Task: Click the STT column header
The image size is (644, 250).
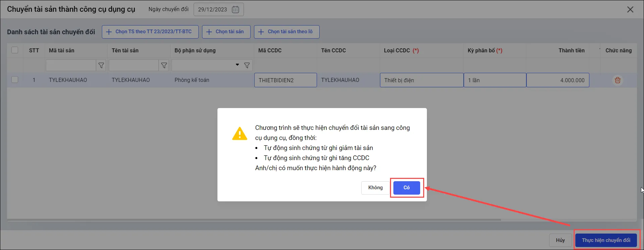Action: 34,50
